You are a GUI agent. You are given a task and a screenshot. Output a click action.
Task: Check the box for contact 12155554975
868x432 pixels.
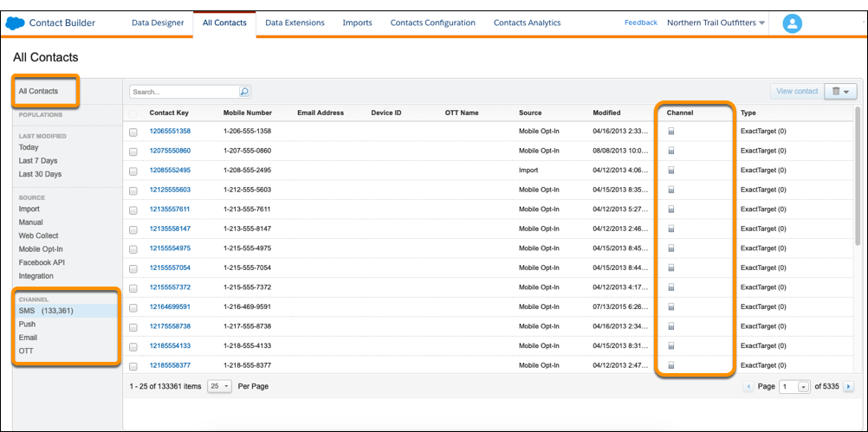click(x=133, y=249)
